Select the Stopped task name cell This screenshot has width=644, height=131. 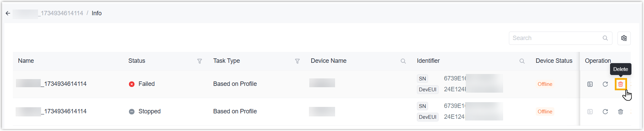tap(51, 111)
